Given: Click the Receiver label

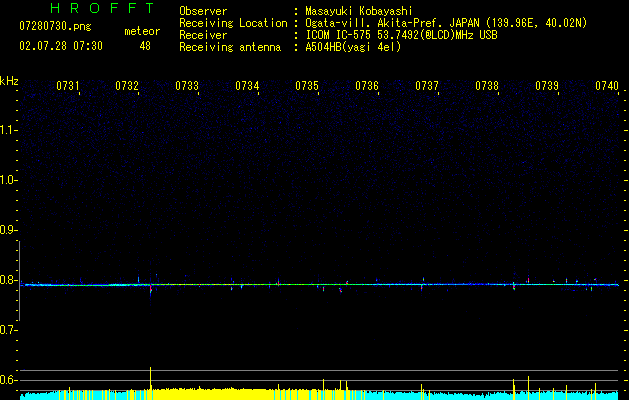Looking at the screenshot, I should 203,35.
